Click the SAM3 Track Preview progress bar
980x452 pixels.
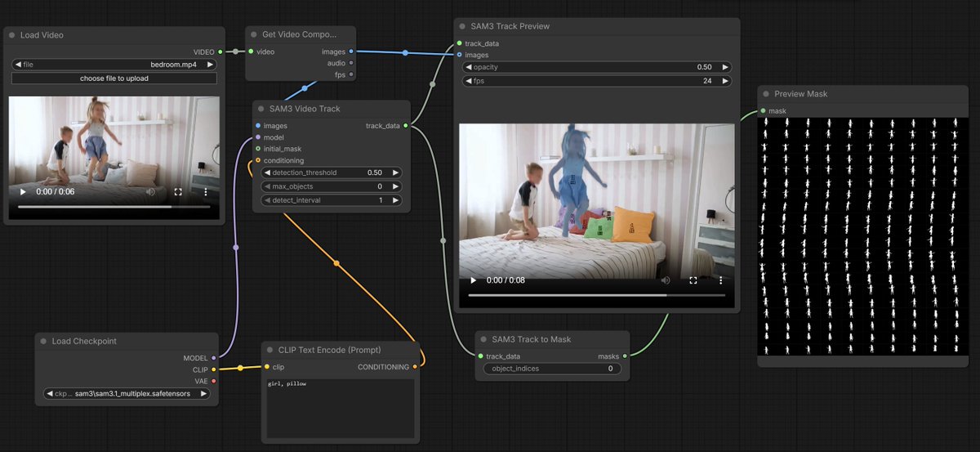597,295
